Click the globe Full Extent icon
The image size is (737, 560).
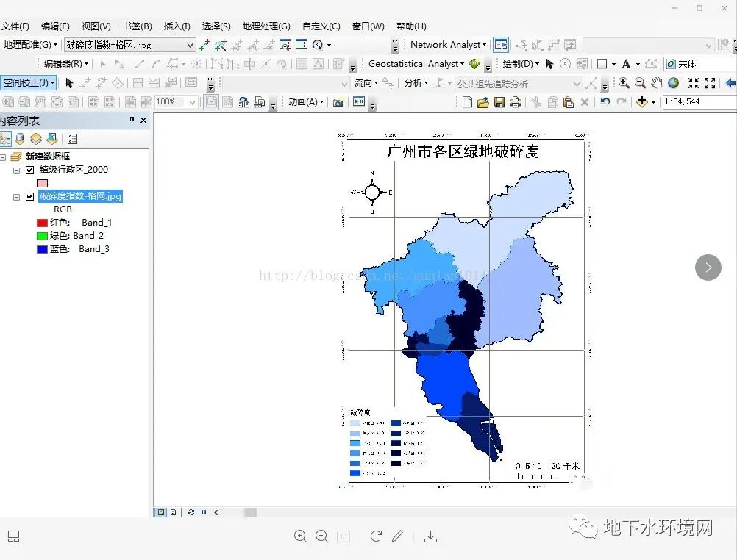tap(673, 83)
